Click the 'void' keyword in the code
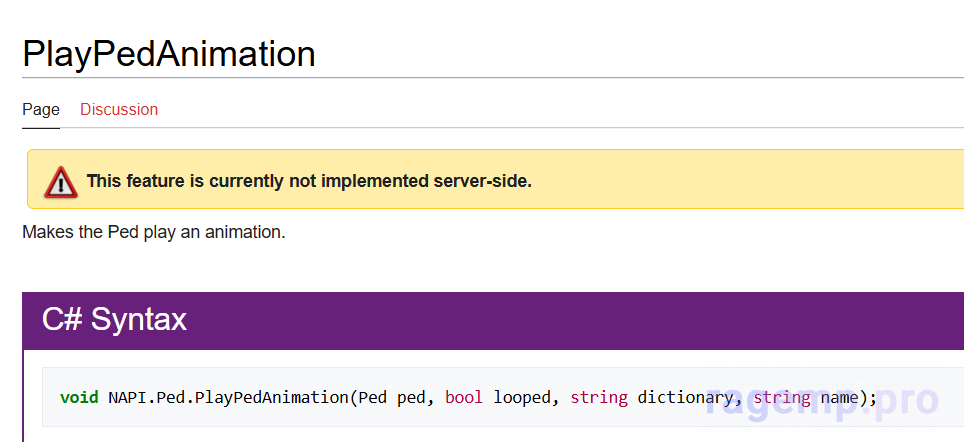Image resolution: width=964 pixels, height=442 pixels. click(x=79, y=398)
